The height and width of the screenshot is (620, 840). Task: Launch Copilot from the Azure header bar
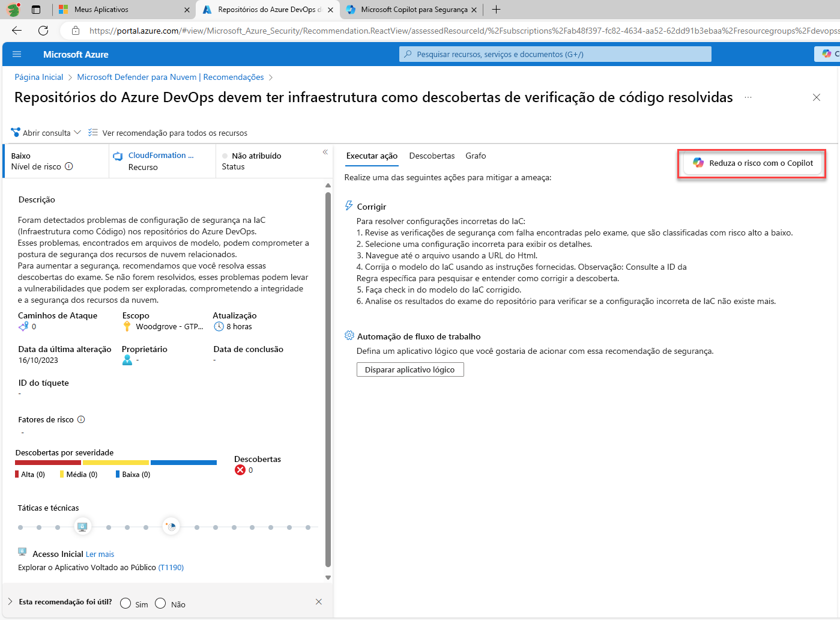point(827,54)
